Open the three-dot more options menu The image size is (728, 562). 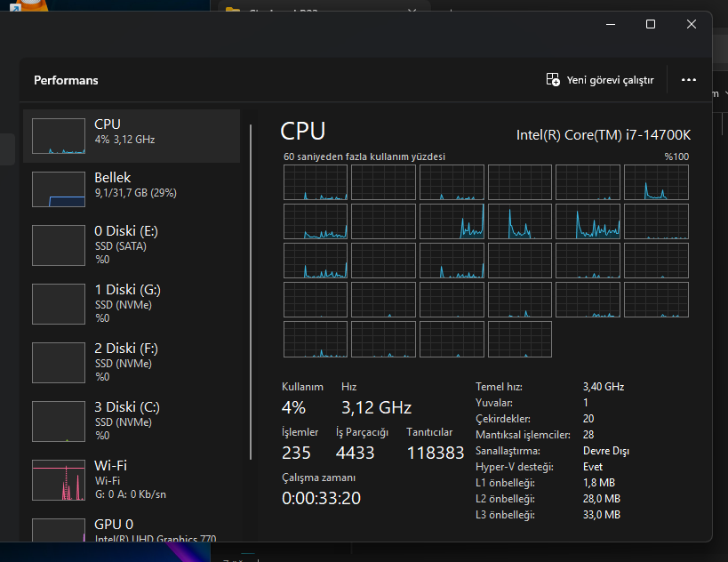coord(688,80)
